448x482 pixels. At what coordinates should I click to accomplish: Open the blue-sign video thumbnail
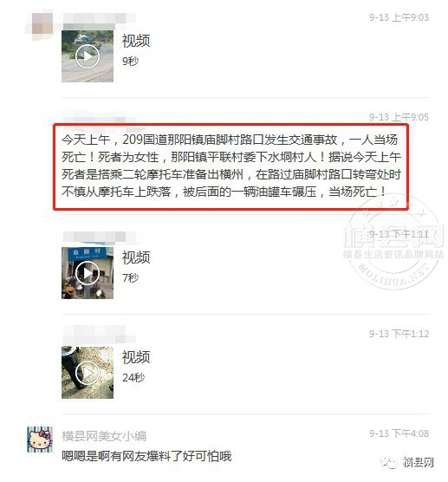pyautogui.click(x=88, y=273)
